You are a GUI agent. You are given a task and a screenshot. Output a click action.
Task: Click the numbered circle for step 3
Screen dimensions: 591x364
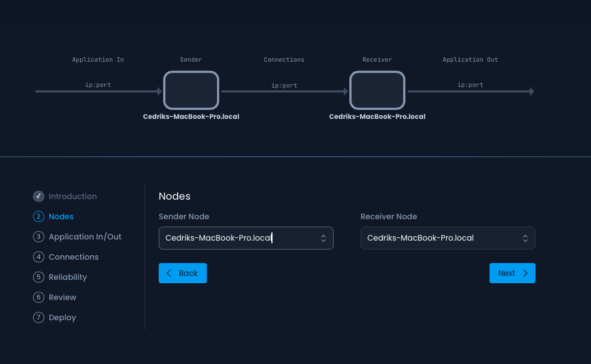coord(38,237)
